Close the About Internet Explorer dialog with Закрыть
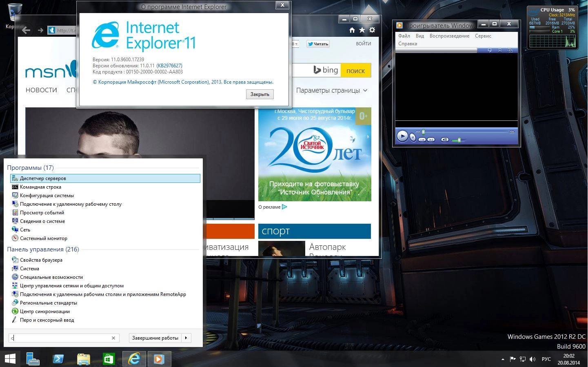The image size is (588, 367). 260,94
